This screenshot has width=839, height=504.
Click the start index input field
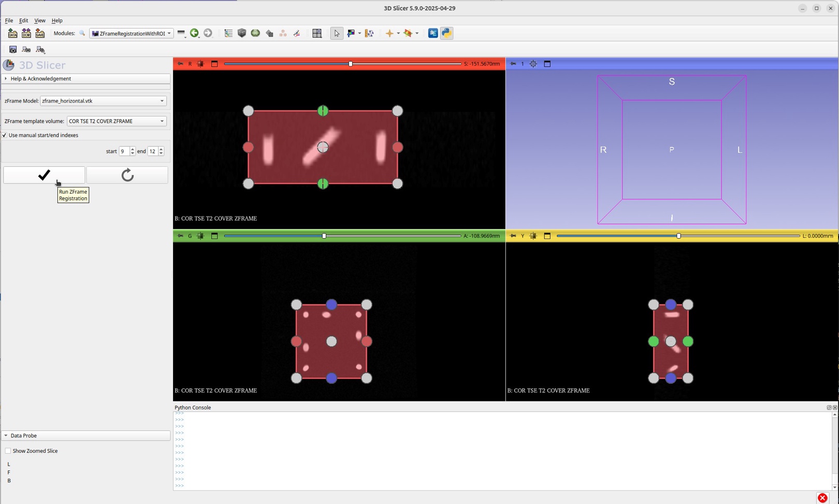(124, 151)
